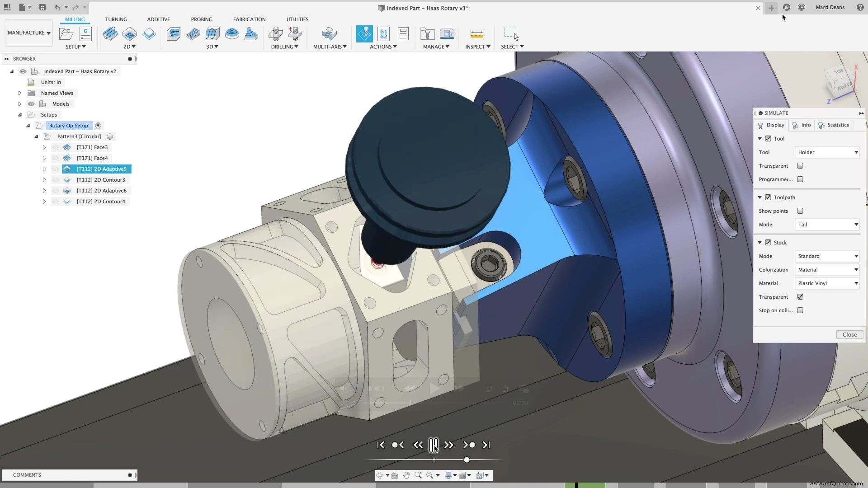Click the 3D Adaptive Clearing toolbar icon

click(x=174, y=34)
